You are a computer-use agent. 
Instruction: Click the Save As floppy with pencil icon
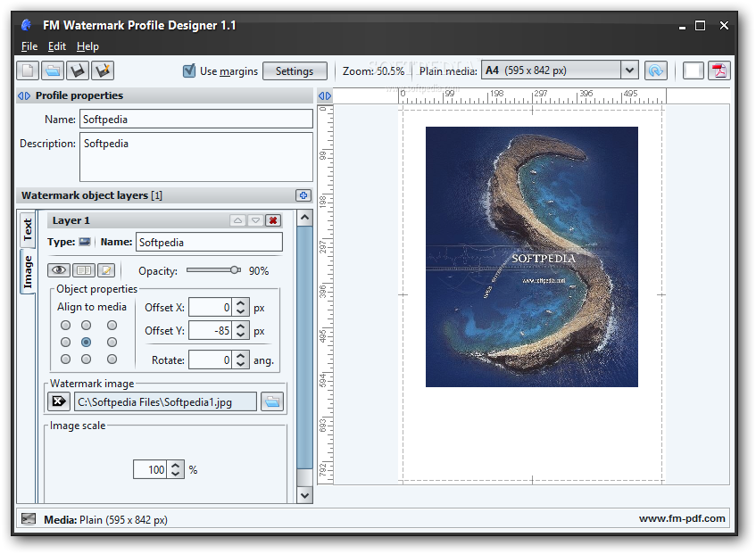point(103,70)
